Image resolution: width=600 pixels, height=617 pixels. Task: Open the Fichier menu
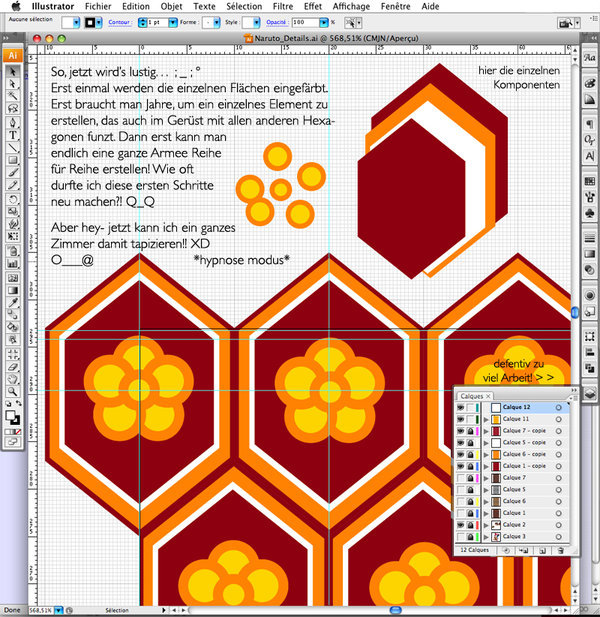pyautogui.click(x=98, y=6)
